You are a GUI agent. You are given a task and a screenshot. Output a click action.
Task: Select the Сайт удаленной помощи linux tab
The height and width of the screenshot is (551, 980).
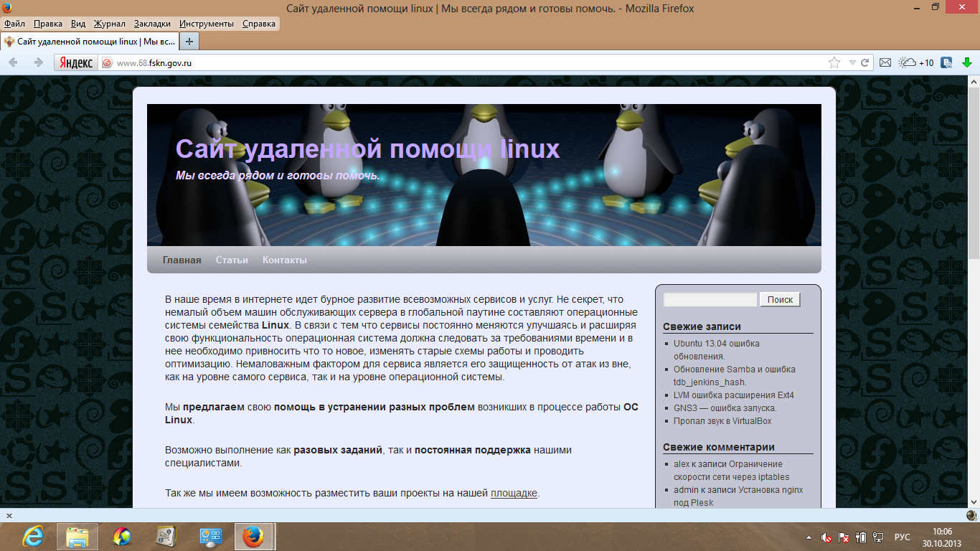pos(90,42)
